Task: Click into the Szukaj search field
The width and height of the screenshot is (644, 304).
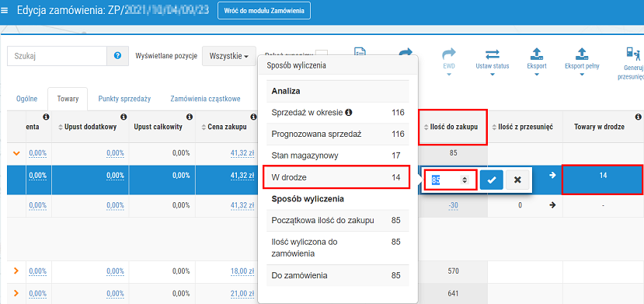Action: [x=57, y=56]
